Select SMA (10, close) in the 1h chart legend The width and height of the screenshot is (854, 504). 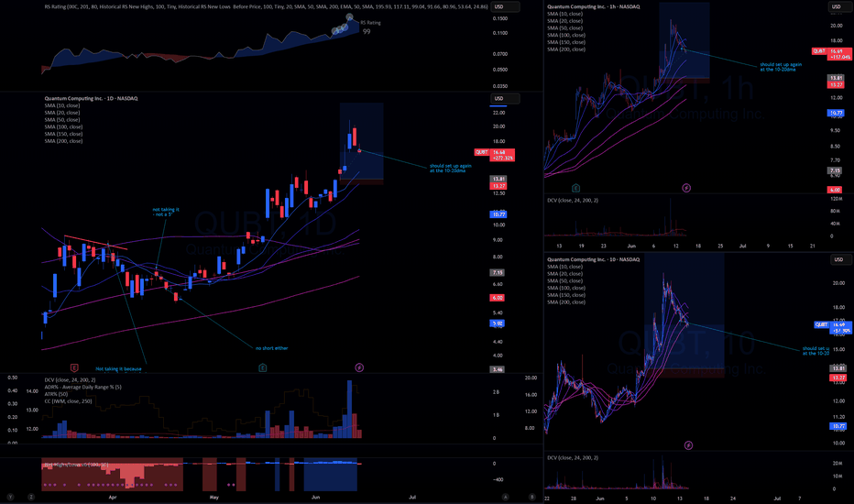point(564,14)
